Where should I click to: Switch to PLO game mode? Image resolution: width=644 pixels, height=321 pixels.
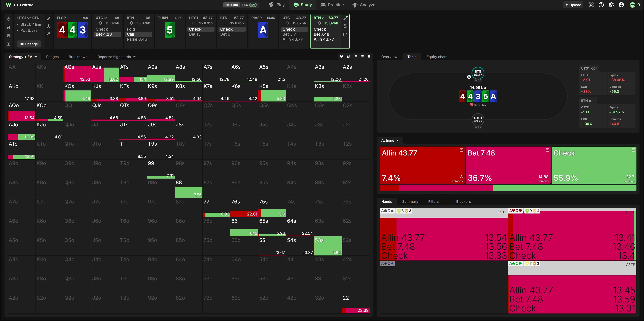pyautogui.click(x=249, y=5)
